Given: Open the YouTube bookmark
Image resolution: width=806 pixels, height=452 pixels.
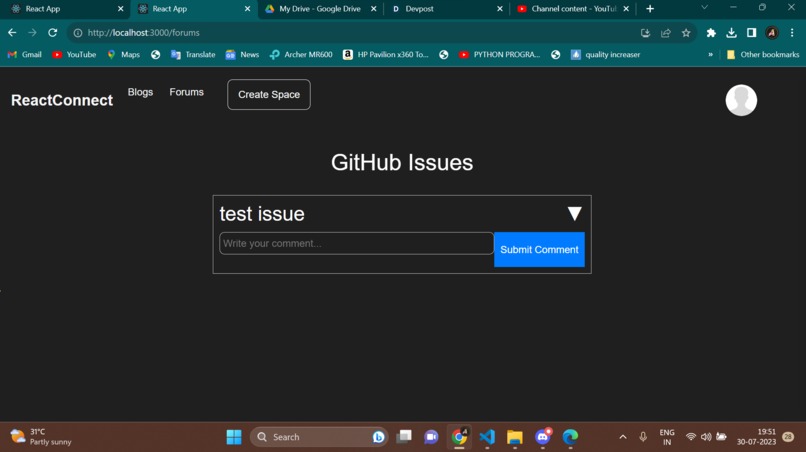Looking at the screenshot, I should pyautogui.click(x=74, y=55).
